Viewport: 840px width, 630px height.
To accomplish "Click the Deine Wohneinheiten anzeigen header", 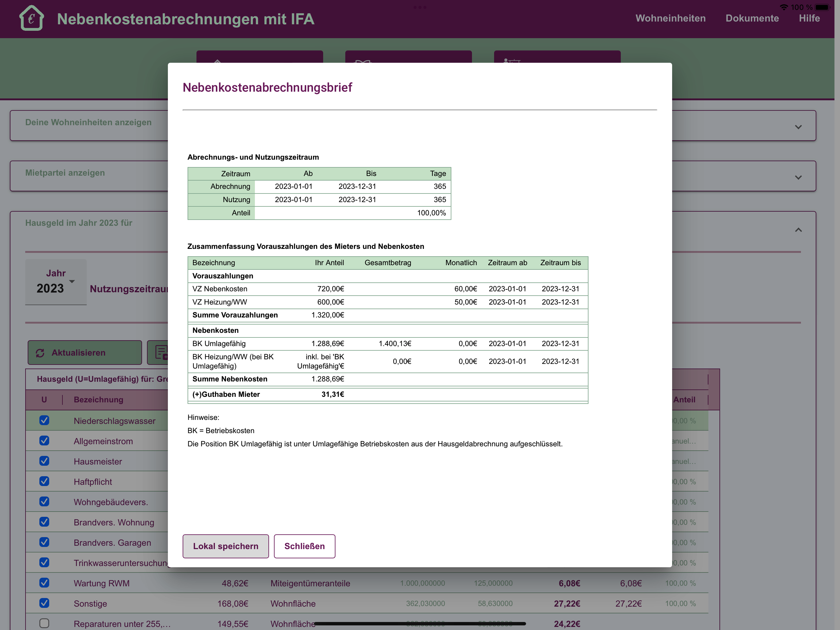I will (x=89, y=122).
